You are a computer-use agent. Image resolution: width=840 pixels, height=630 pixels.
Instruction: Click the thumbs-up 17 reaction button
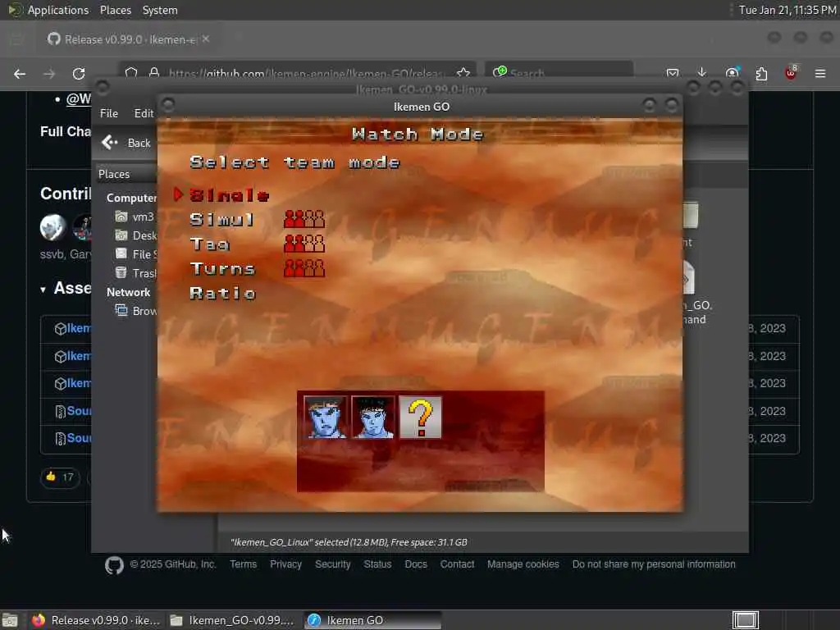60,477
